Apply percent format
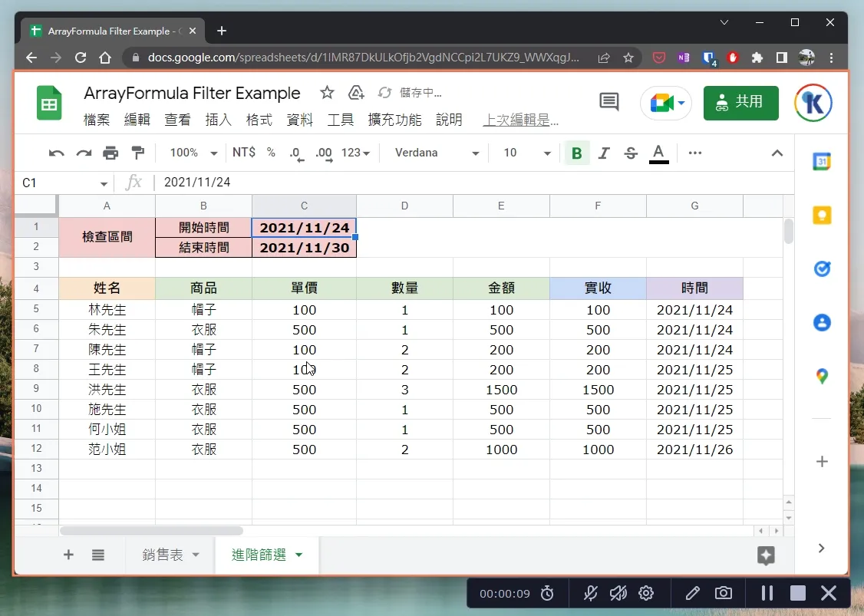This screenshot has width=864, height=616. click(x=271, y=153)
